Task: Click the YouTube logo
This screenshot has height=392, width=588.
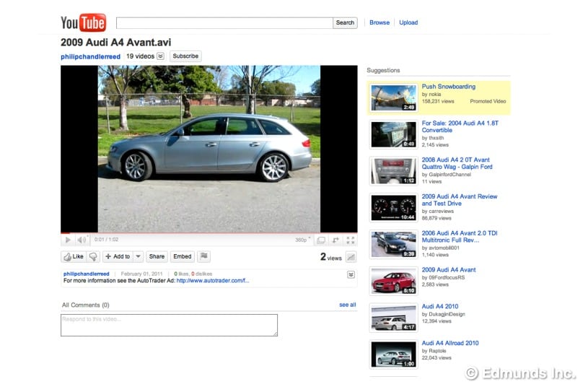Action: [83, 23]
